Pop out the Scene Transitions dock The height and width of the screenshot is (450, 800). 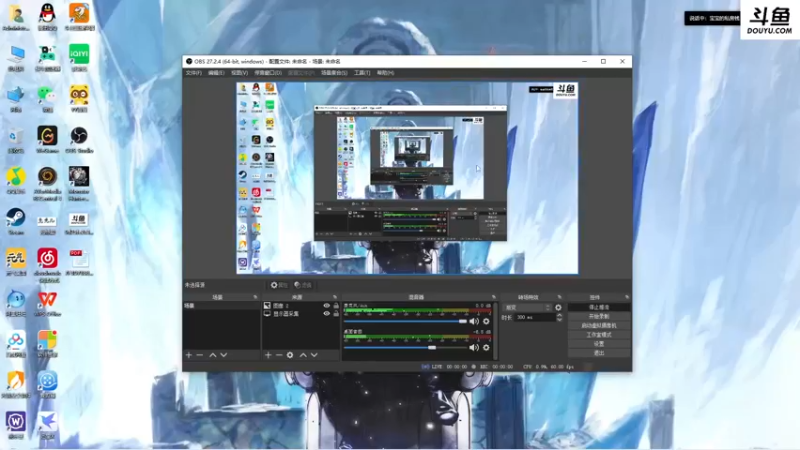[559, 297]
